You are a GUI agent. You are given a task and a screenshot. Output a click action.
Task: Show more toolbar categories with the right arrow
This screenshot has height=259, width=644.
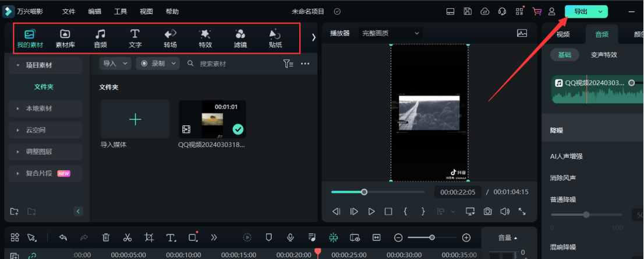pyautogui.click(x=314, y=37)
